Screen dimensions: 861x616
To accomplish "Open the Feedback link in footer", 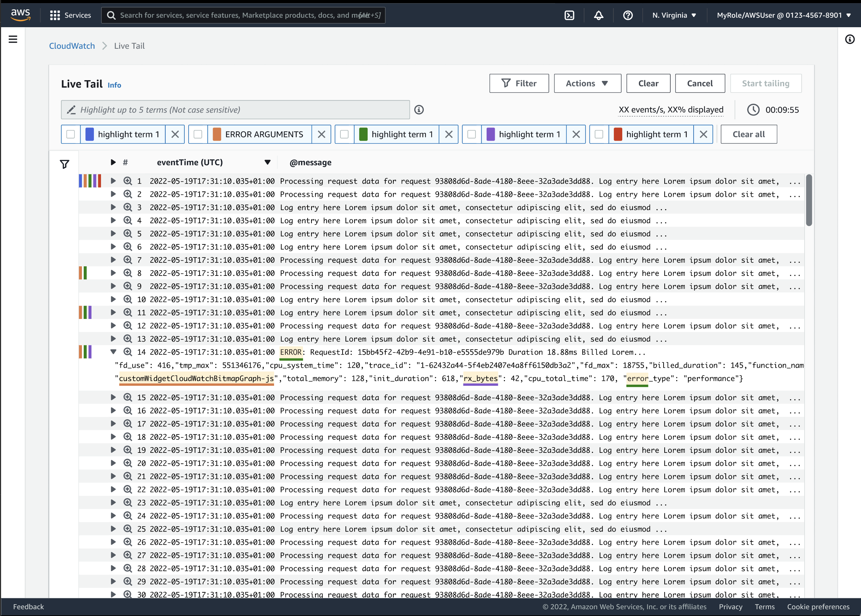I will pos(29,606).
